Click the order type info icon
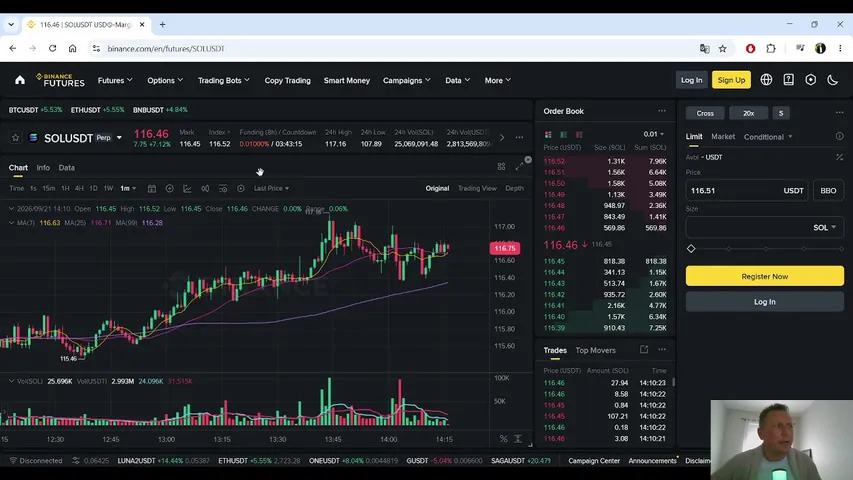The width and height of the screenshot is (853, 480). pyautogui.click(x=839, y=137)
